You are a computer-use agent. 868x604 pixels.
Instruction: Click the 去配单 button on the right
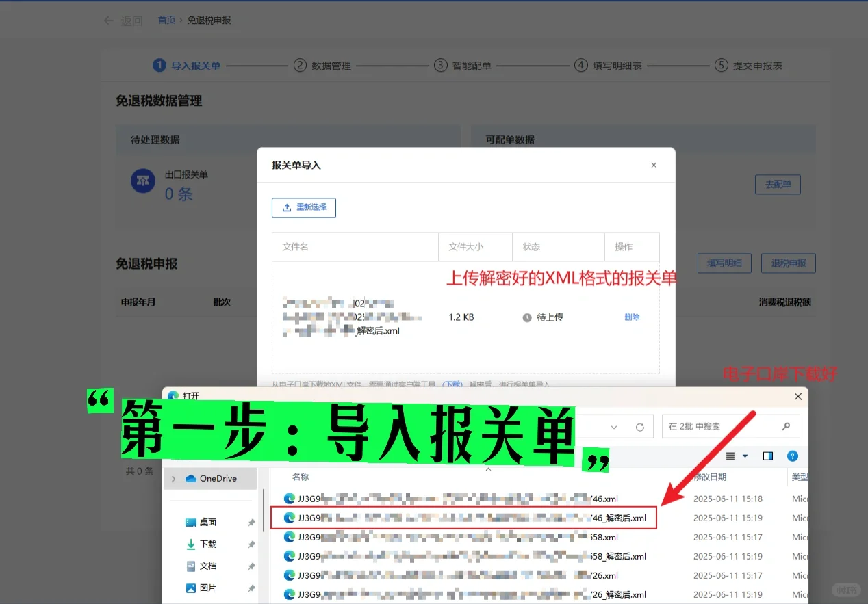(x=777, y=184)
